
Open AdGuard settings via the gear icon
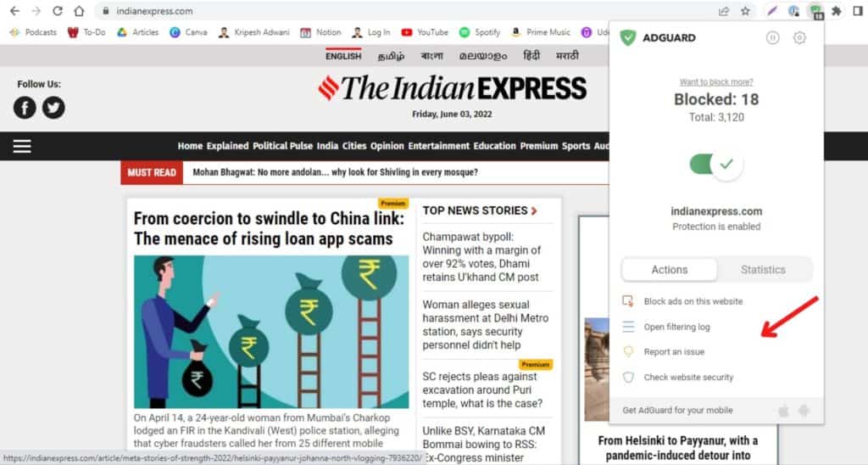pos(799,37)
